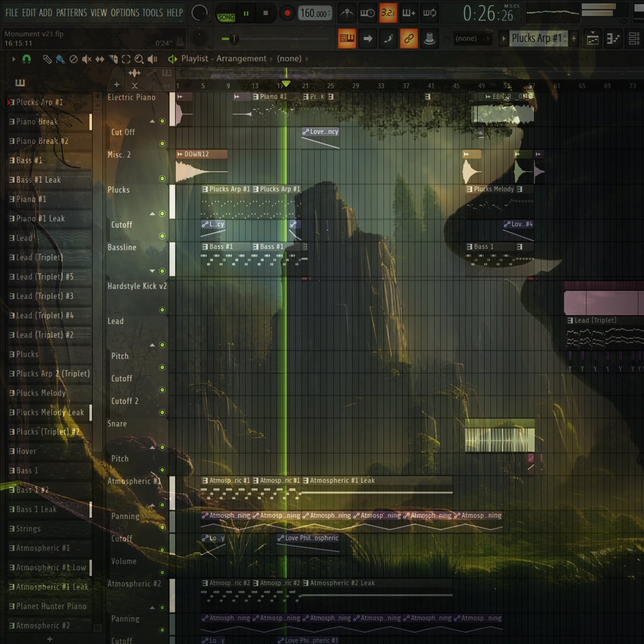The image size is (644, 644).
Task: Click the picker panel piano icon
Action: click(20, 83)
